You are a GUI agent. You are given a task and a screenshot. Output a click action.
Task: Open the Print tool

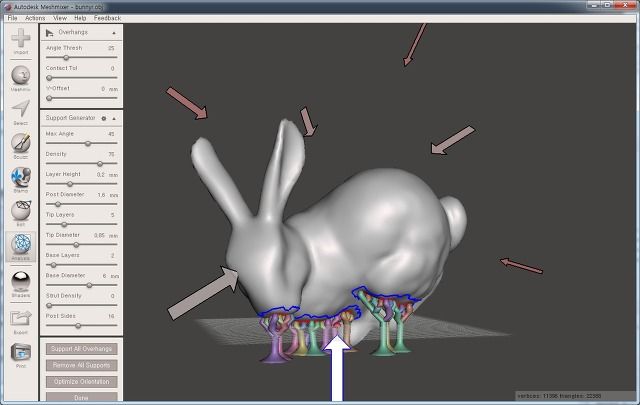coord(20,352)
